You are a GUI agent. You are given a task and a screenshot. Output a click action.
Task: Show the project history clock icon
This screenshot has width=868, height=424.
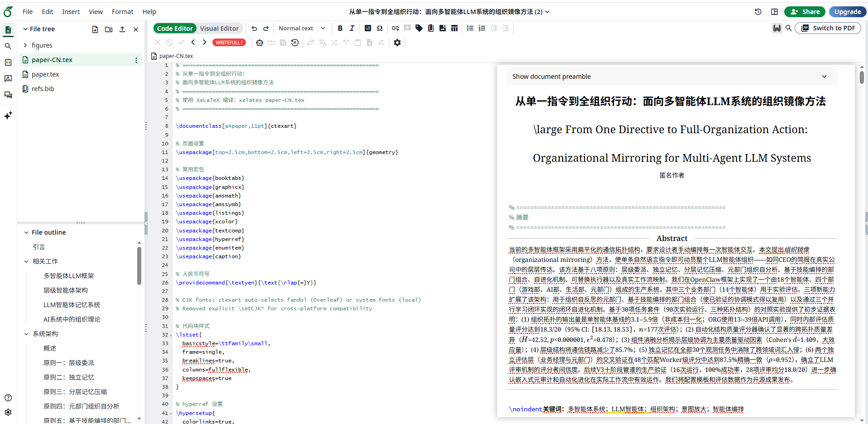pyautogui.click(x=758, y=12)
